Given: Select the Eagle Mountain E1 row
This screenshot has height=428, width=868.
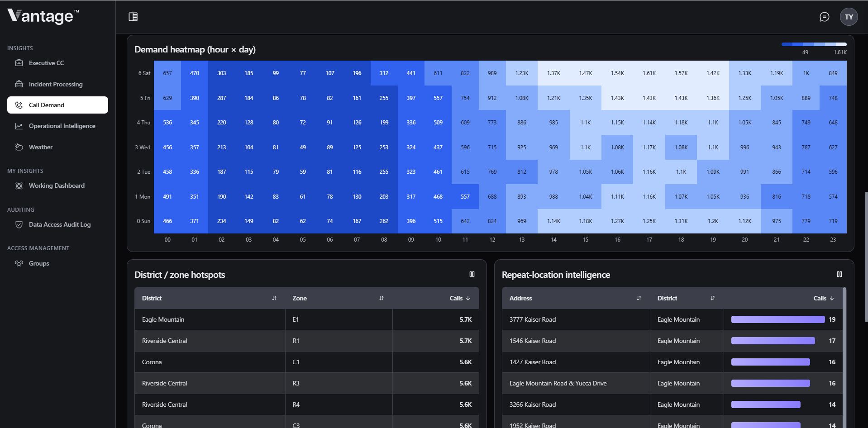Looking at the screenshot, I should tap(307, 319).
